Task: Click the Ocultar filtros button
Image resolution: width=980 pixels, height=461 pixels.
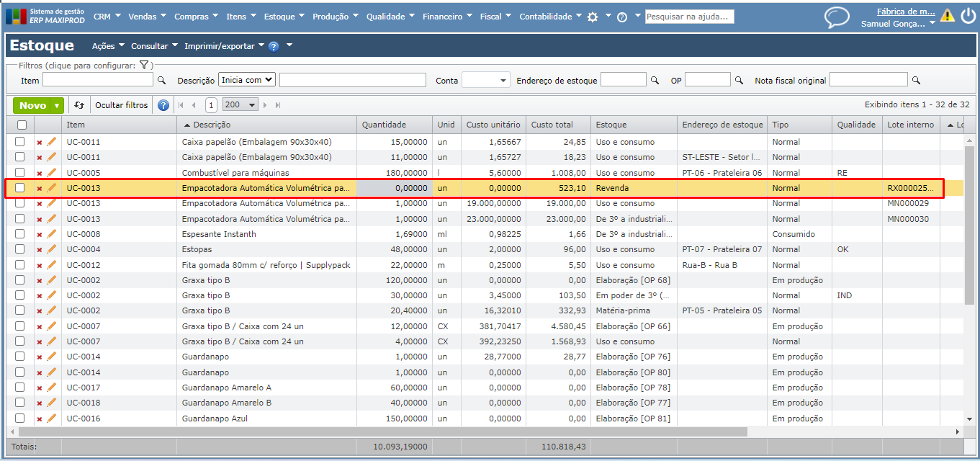Action: [x=122, y=105]
